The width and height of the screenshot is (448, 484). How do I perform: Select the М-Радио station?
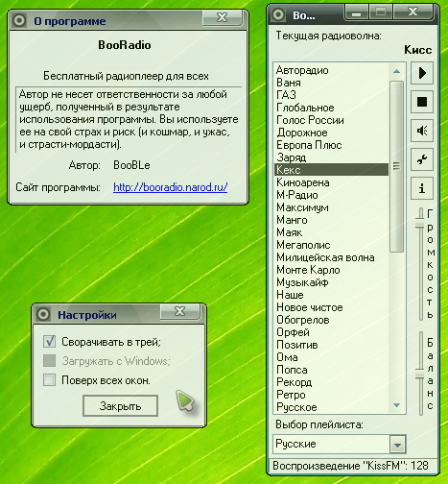[x=331, y=195]
